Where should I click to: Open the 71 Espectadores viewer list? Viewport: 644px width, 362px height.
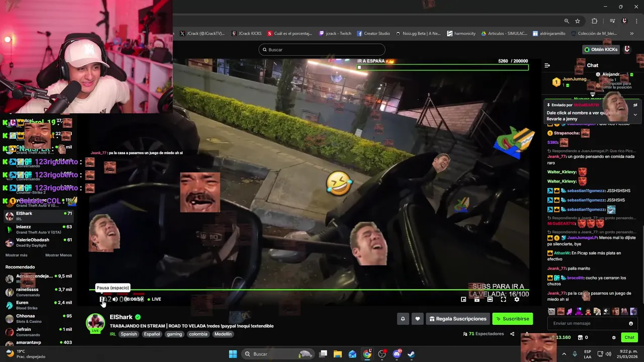[x=483, y=334]
